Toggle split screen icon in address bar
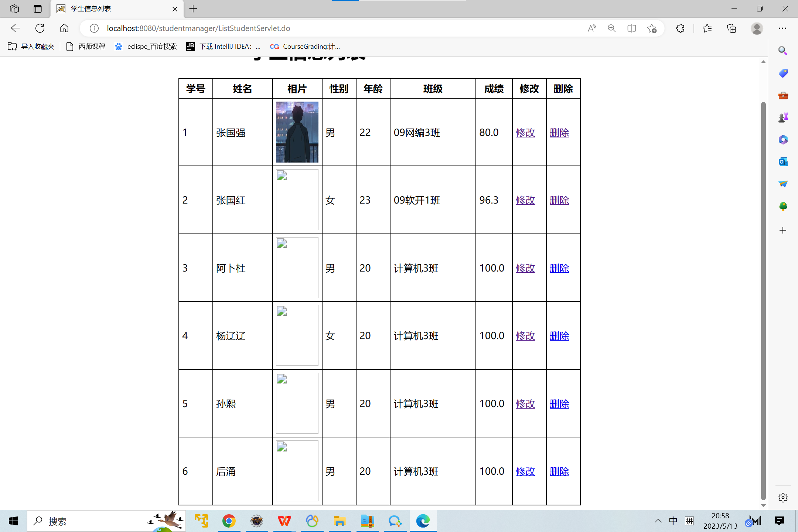 [632, 28]
